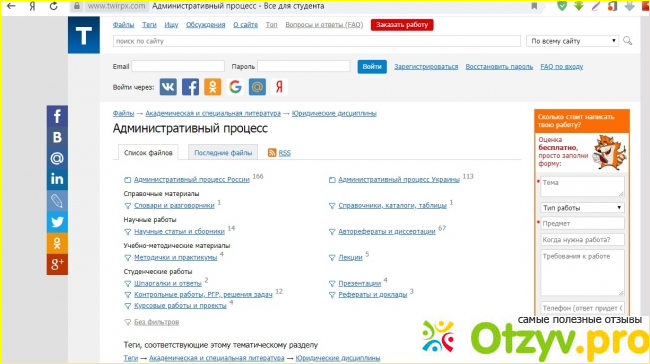Image resolution: width=650 pixels, height=364 pixels.
Task: Share via LinkedIn in the left sidebar
Action: click(57, 179)
